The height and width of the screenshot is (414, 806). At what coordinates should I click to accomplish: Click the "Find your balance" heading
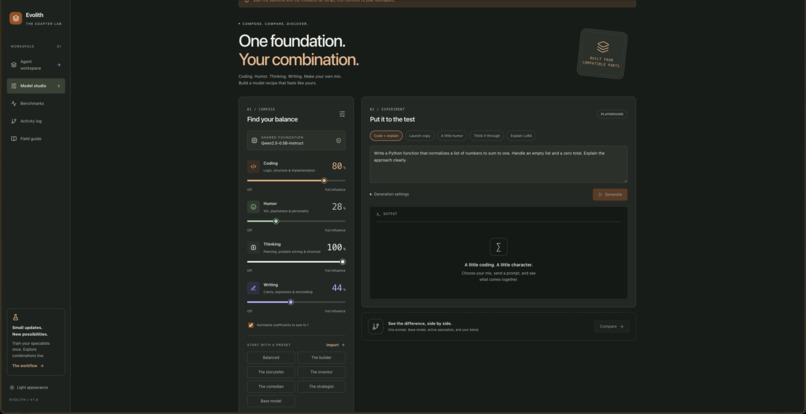point(272,119)
